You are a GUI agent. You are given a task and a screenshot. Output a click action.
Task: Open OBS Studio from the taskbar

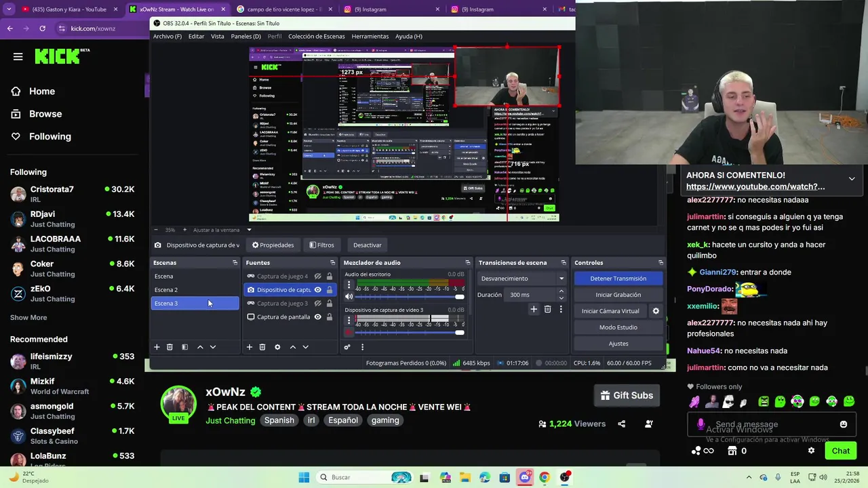(x=565, y=477)
